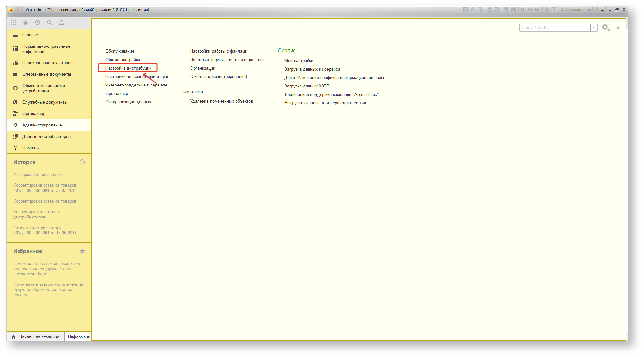The width and height of the screenshot is (644, 357).
Task: Open the info (i) help icon
Action: pyautogui.click(x=597, y=10)
